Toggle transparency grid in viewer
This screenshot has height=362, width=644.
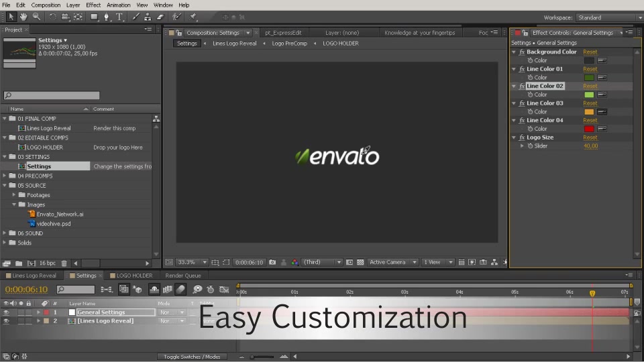point(360,262)
